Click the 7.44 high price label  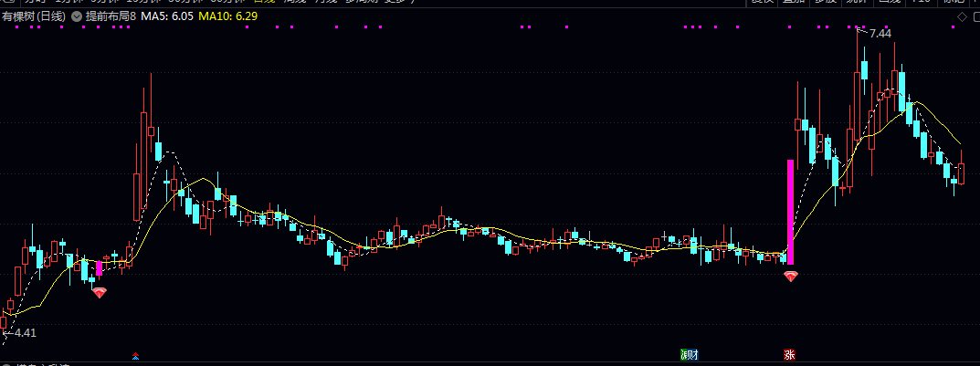[880, 34]
